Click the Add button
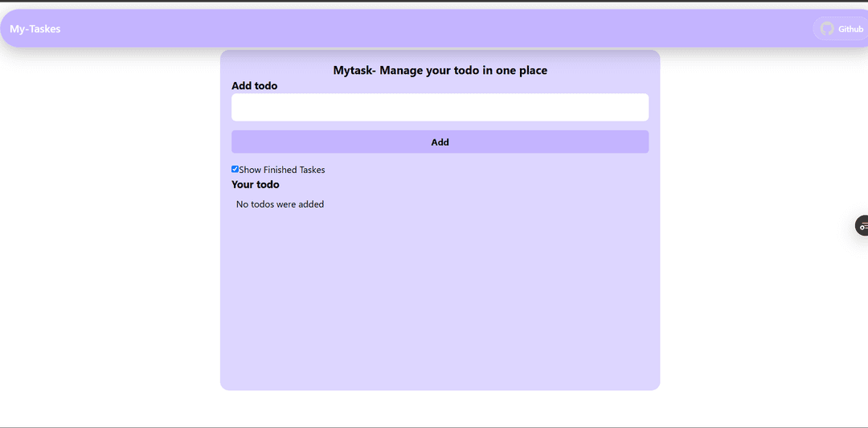The height and width of the screenshot is (428, 868). click(440, 142)
